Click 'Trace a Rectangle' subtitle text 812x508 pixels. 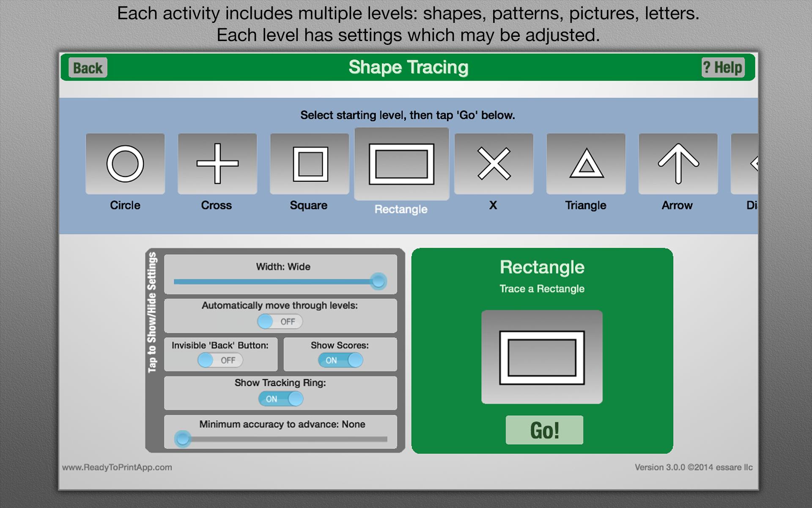(x=542, y=289)
